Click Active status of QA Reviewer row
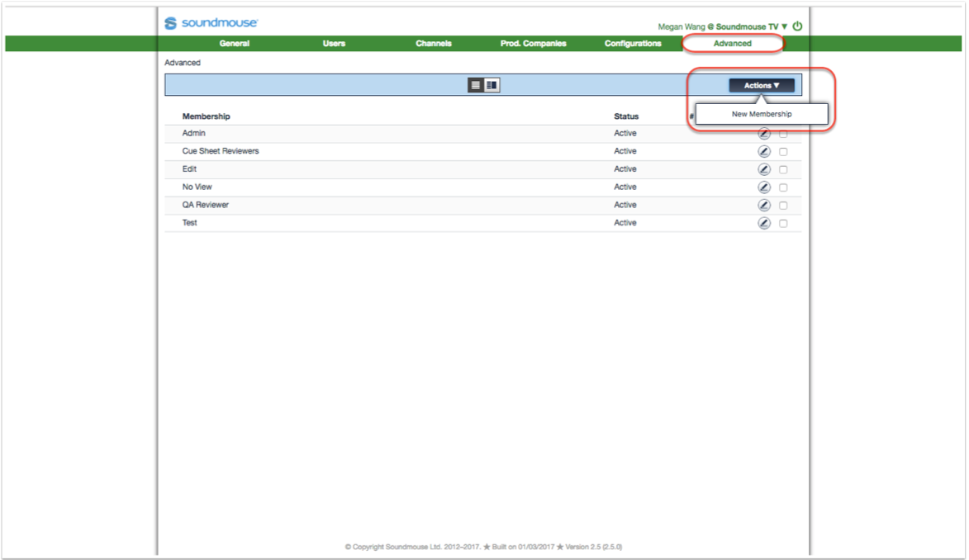Screen dimensions: 969x560 (625, 205)
